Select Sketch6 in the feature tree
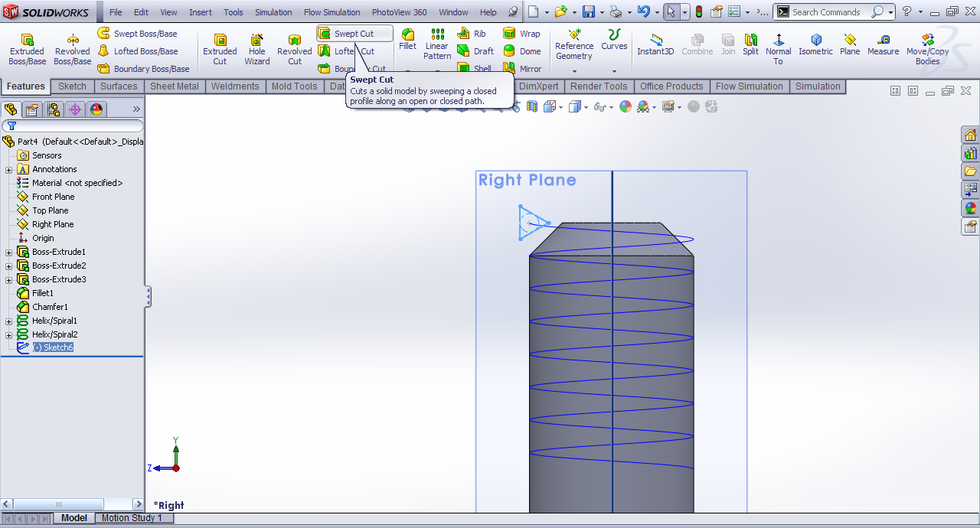Image resolution: width=980 pixels, height=528 pixels. 53,347
